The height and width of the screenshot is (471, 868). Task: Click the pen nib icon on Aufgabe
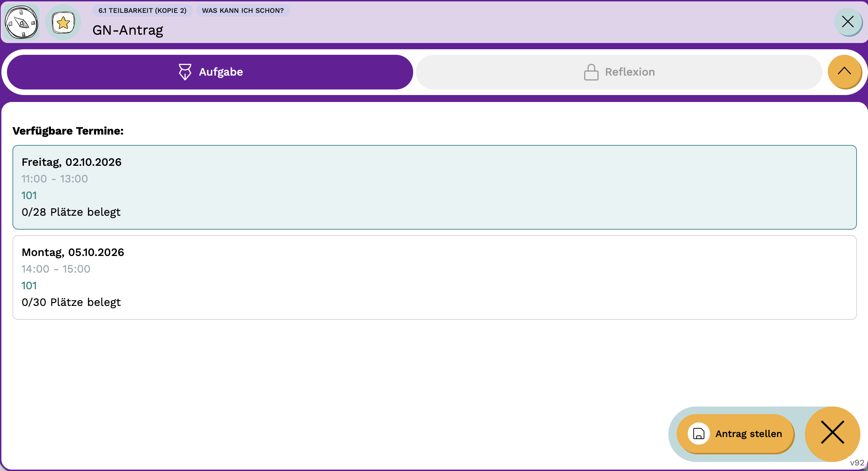185,72
